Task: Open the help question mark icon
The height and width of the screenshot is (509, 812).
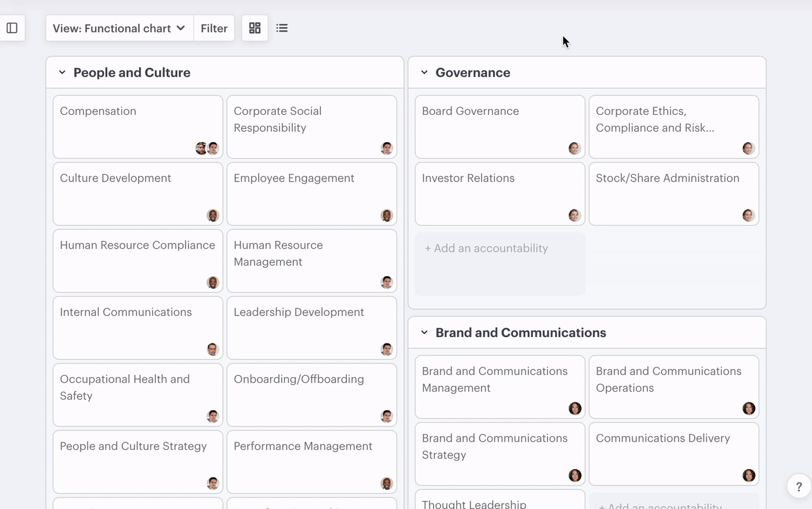Action: click(799, 486)
